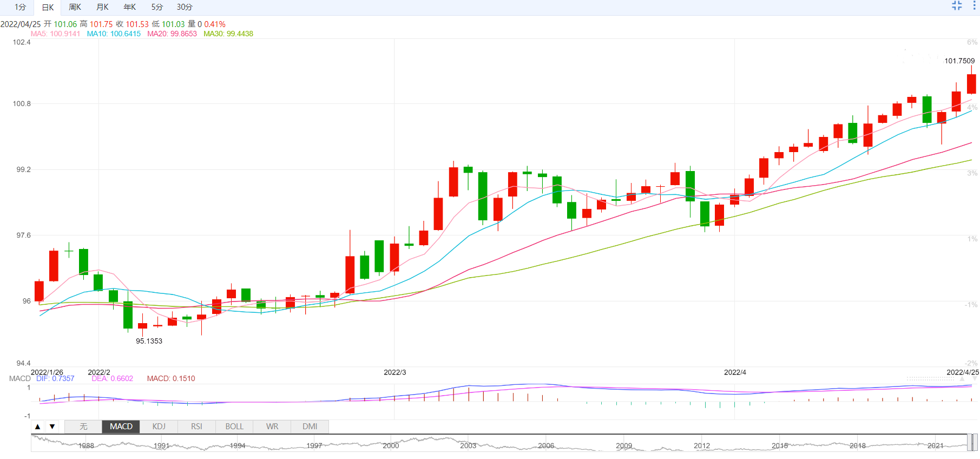Click the 2022/1/26 date axis label
The image size is (980, 459).
click(x=47, y=372)
